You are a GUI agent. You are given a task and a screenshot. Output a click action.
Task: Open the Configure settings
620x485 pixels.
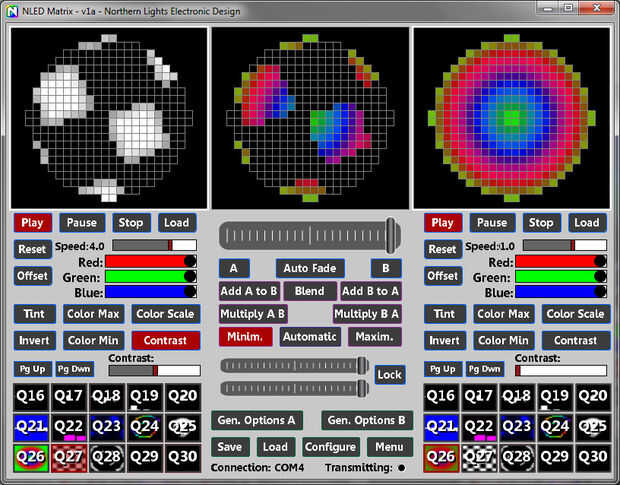[331, 447]
